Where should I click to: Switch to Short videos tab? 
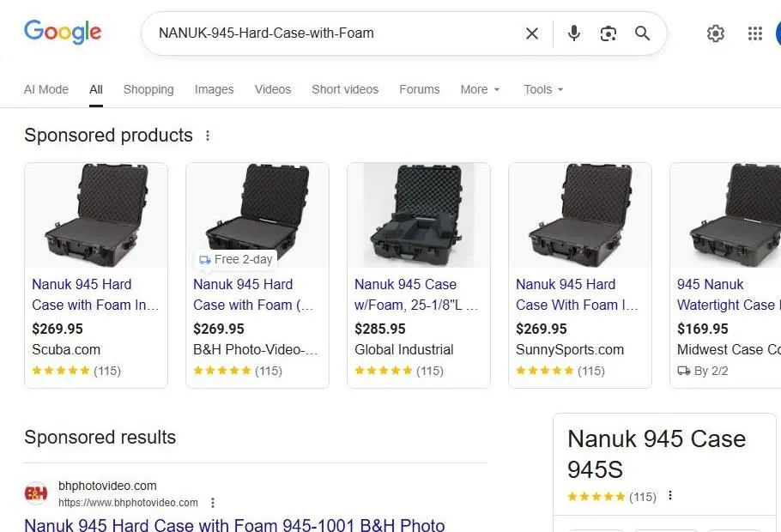(345, 89)
